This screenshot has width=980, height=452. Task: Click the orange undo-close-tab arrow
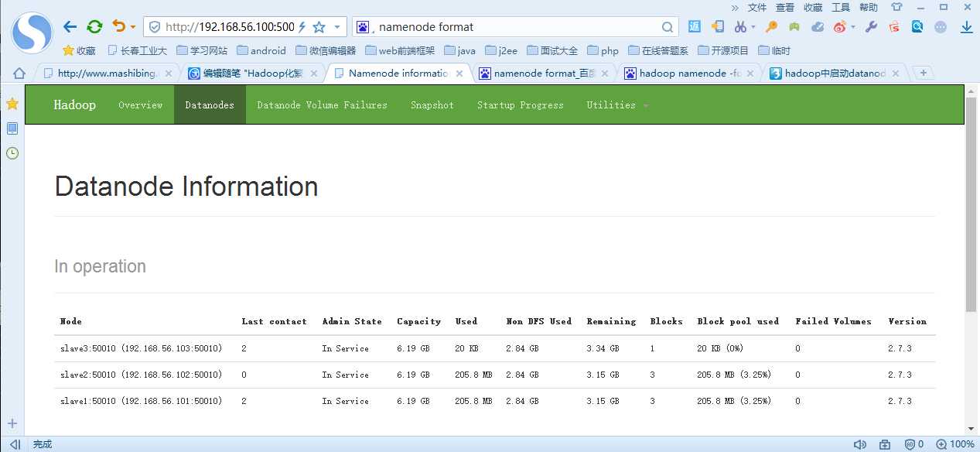click(118, 26)
